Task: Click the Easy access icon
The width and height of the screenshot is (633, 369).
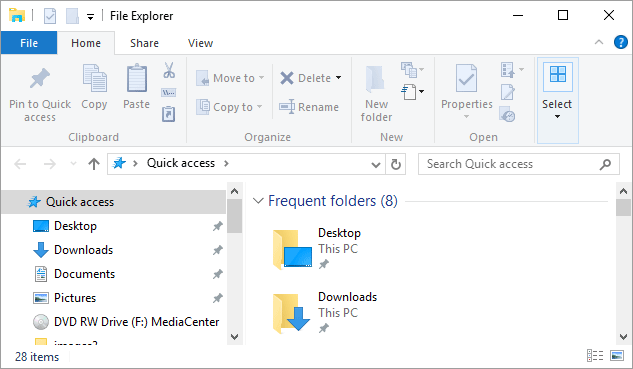Action: point(409,92)
